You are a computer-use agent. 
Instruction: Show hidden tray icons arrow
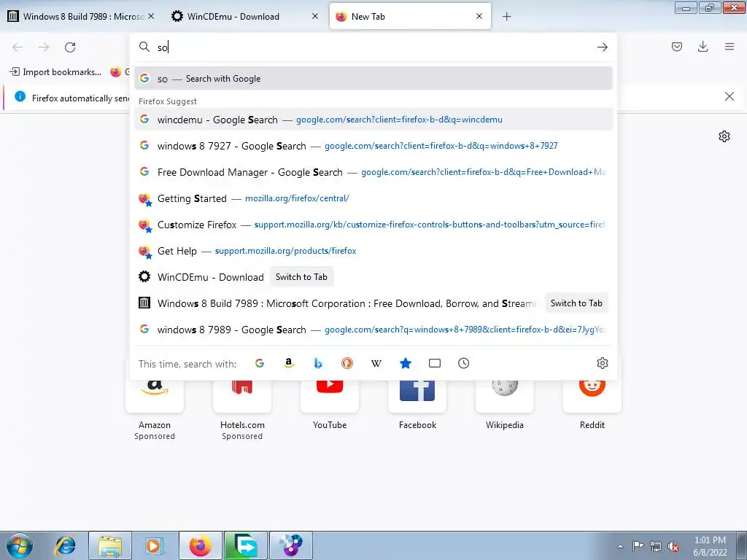[x=620, y=546]
